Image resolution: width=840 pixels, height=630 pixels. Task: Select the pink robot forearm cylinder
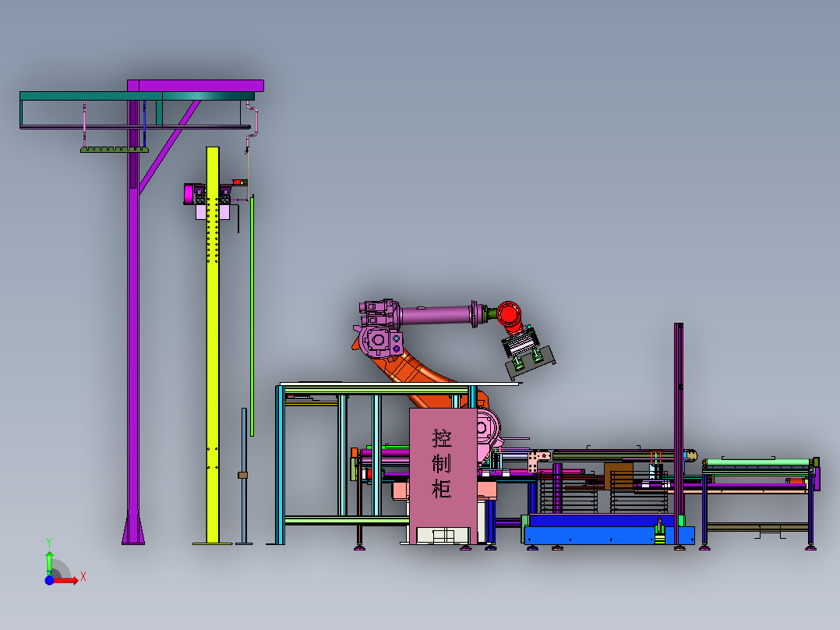[x=436, y=315]
